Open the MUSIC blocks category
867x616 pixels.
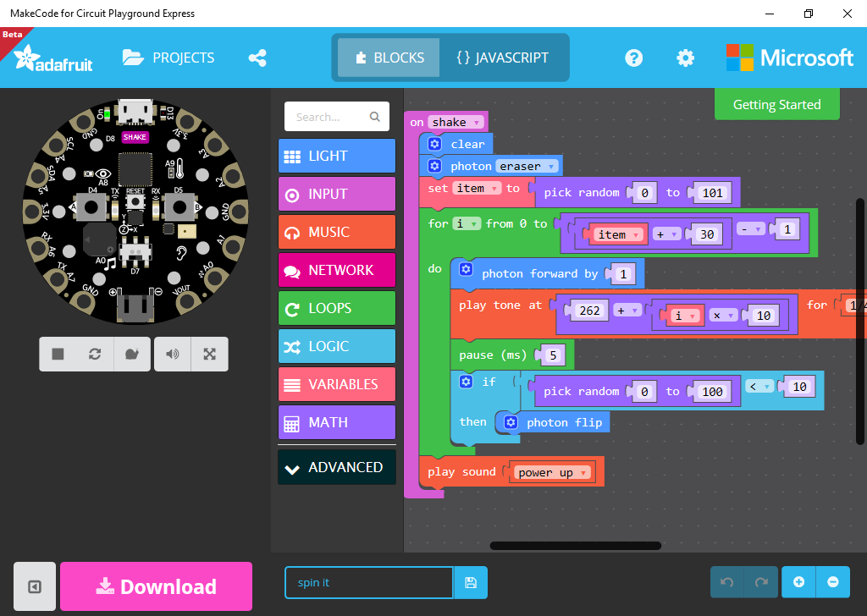[x=337, y=232]
